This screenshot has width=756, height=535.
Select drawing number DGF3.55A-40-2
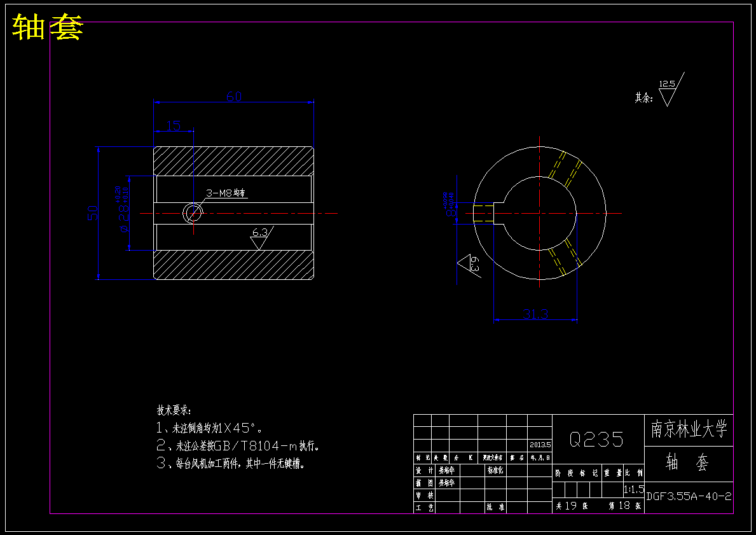(x=689, y=496)
